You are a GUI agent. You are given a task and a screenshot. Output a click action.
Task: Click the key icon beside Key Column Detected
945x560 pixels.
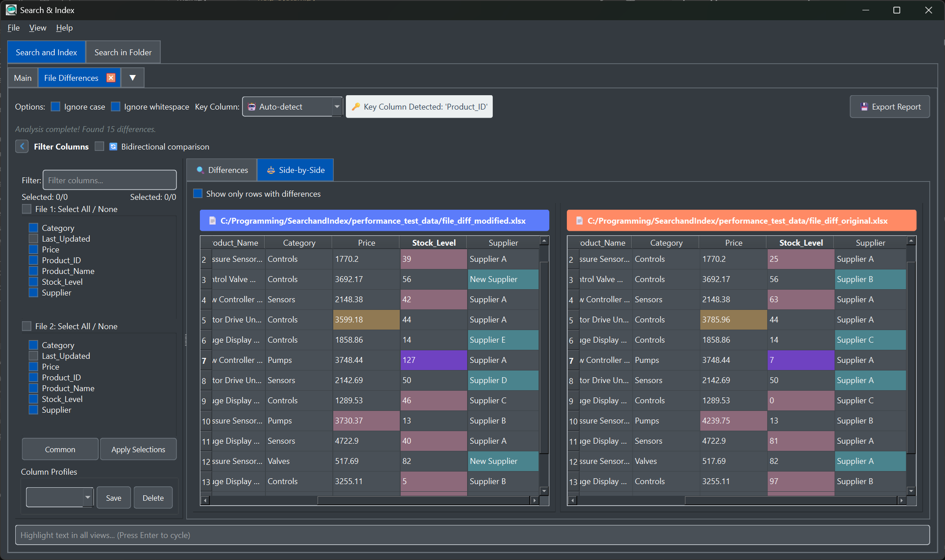tap(356, 106)
